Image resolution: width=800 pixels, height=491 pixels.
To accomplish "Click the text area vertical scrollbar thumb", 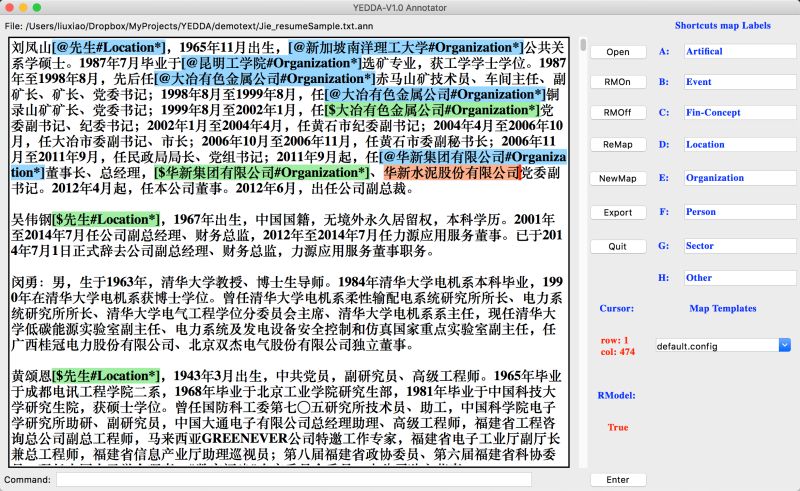I will [583, 44].
